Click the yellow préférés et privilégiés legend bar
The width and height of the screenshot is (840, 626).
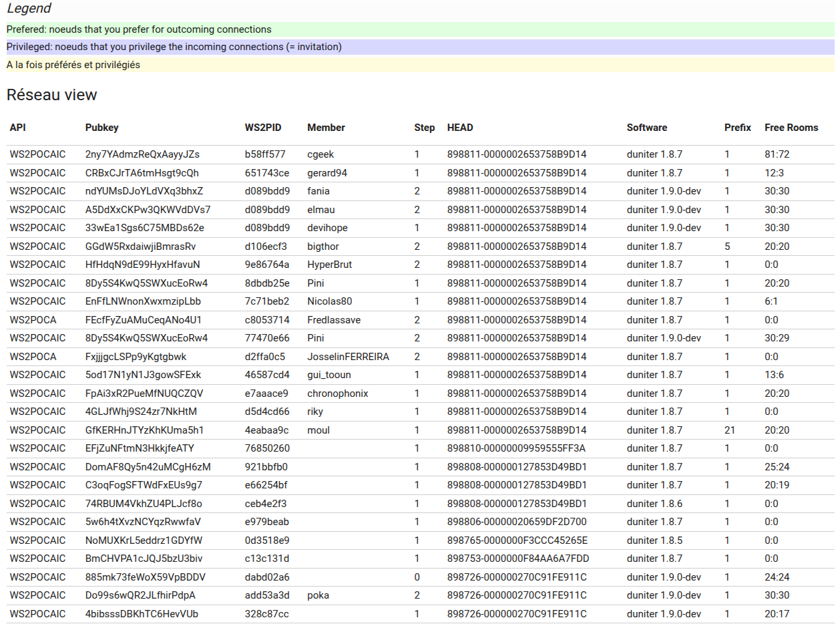pyautogui.click(x=420, y=65)
